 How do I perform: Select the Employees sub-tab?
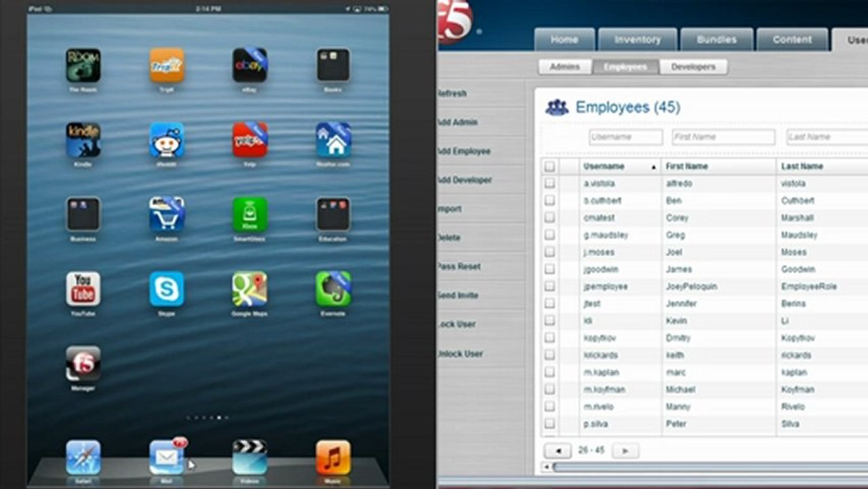click(x=625, y=67)
